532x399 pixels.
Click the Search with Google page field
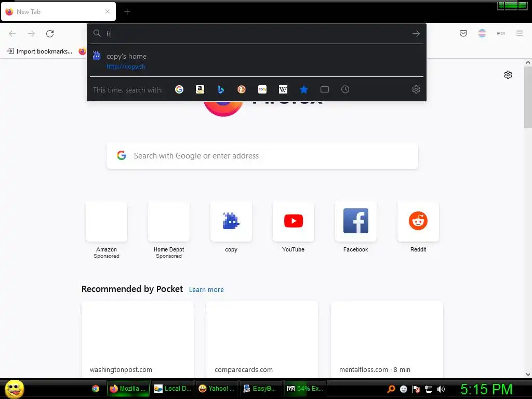pos(262,156)
